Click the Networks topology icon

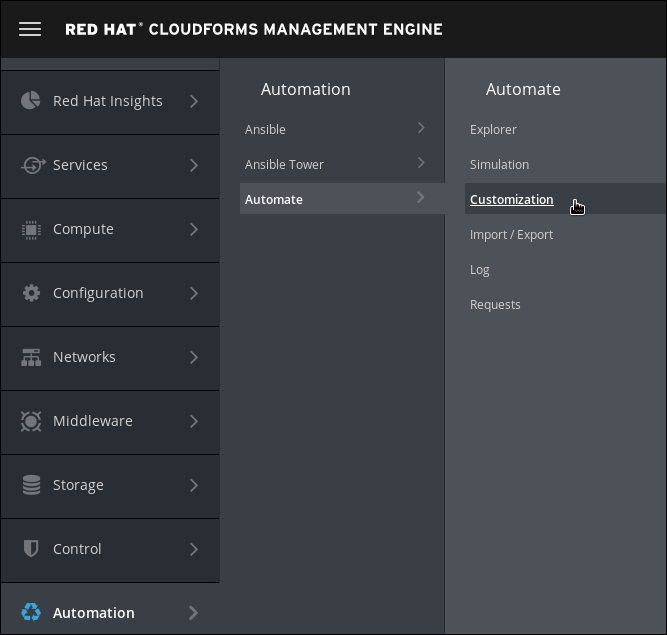[x=31, y=357]
